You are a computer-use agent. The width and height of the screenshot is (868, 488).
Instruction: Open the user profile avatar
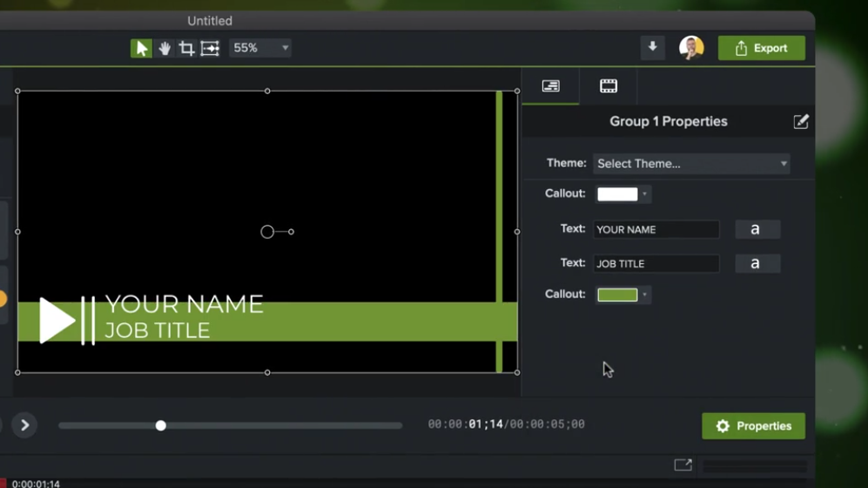pos(691,48)
